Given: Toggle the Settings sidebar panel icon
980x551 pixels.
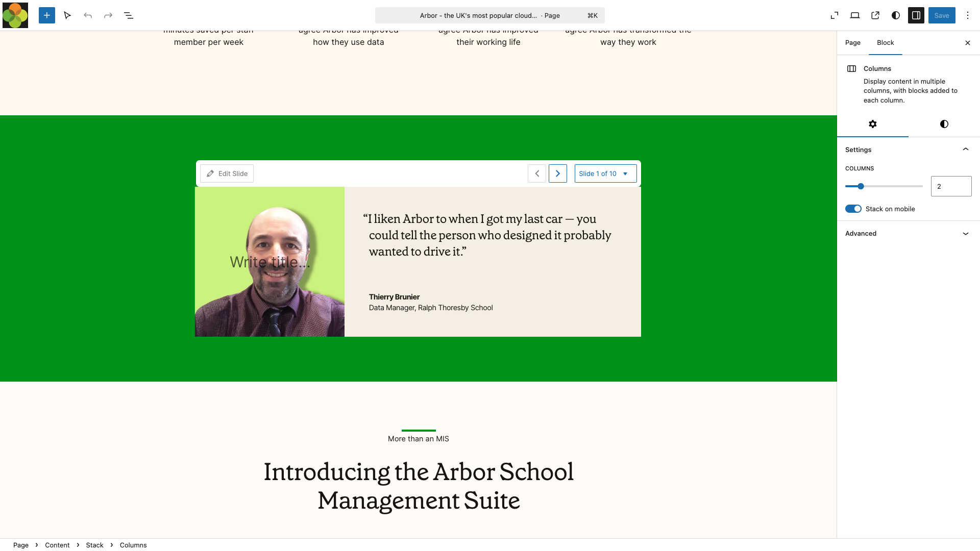Looking at the screenshot, I should tap(916, 15).
